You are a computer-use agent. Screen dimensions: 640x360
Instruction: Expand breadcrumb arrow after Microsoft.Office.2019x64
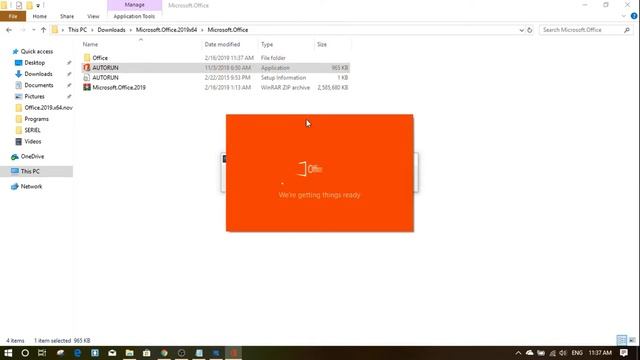202,30
